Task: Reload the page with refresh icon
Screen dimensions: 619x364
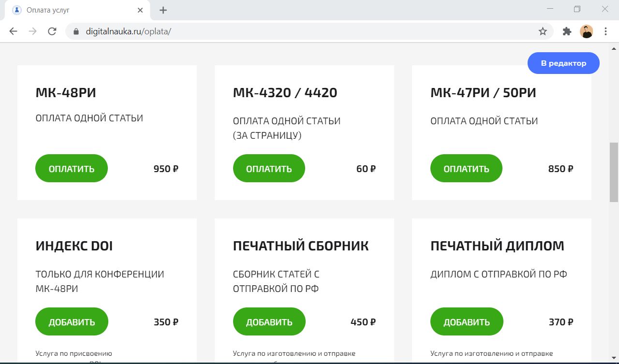Action: pos(52,31)
